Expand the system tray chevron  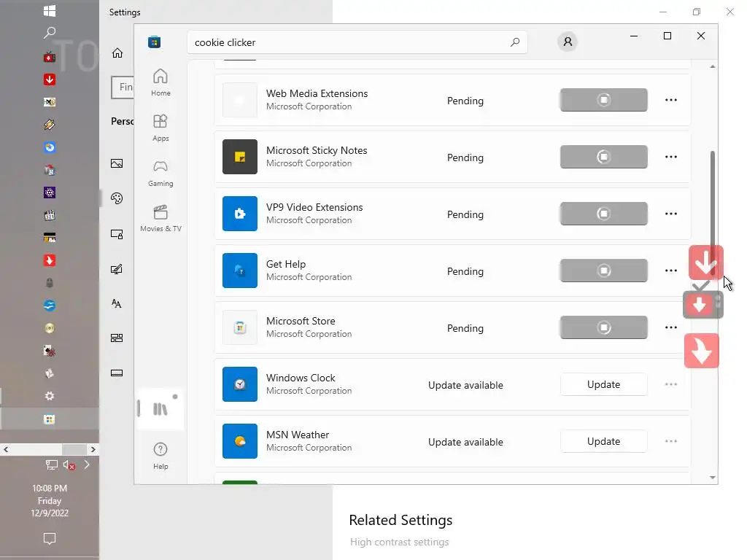pyautogui.click(x=87, y=464)
